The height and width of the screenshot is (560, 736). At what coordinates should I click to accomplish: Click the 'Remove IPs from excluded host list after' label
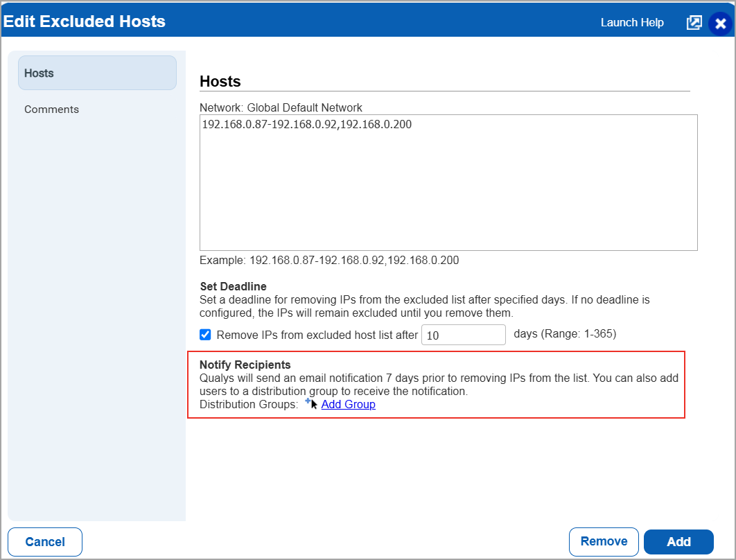(317, 335)
